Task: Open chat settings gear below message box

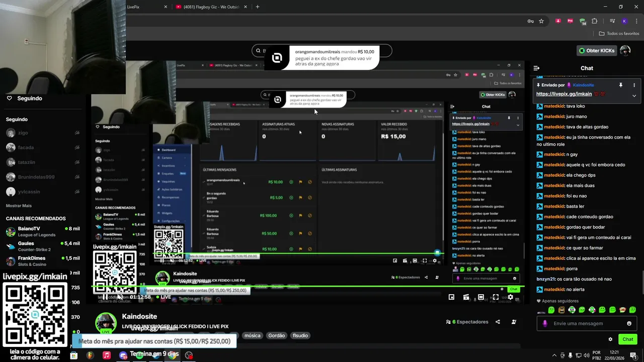Action: coord(610,339)
